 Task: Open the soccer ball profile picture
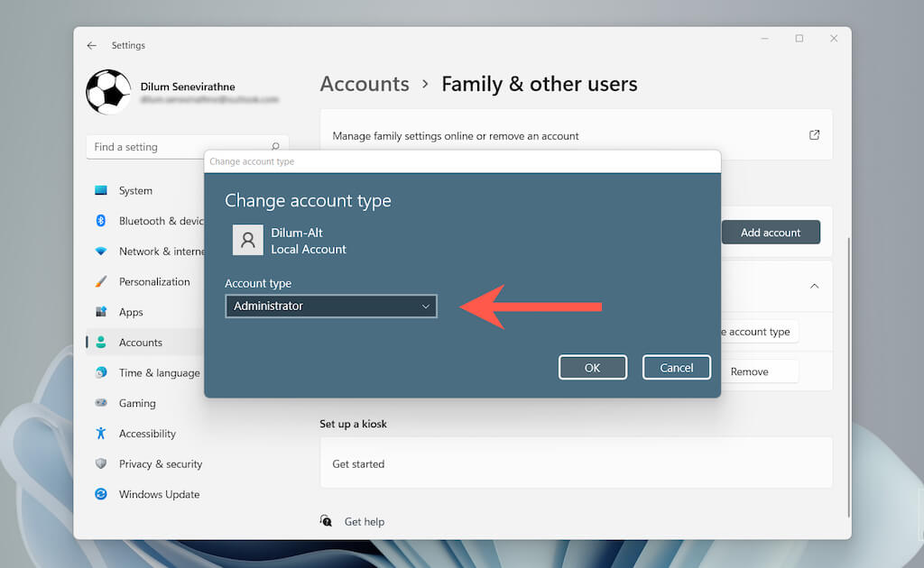[108, 92]
